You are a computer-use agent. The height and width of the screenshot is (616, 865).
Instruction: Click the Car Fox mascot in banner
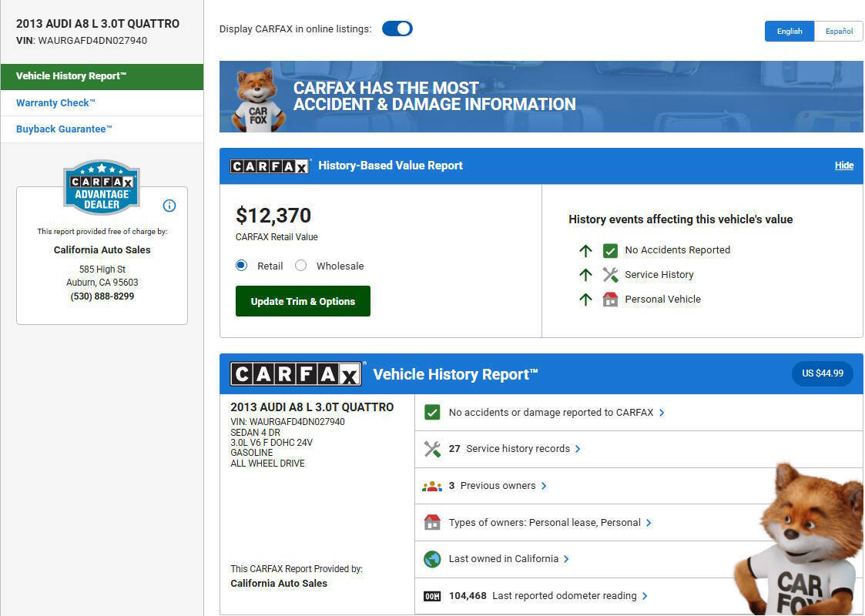click(257, 100)
